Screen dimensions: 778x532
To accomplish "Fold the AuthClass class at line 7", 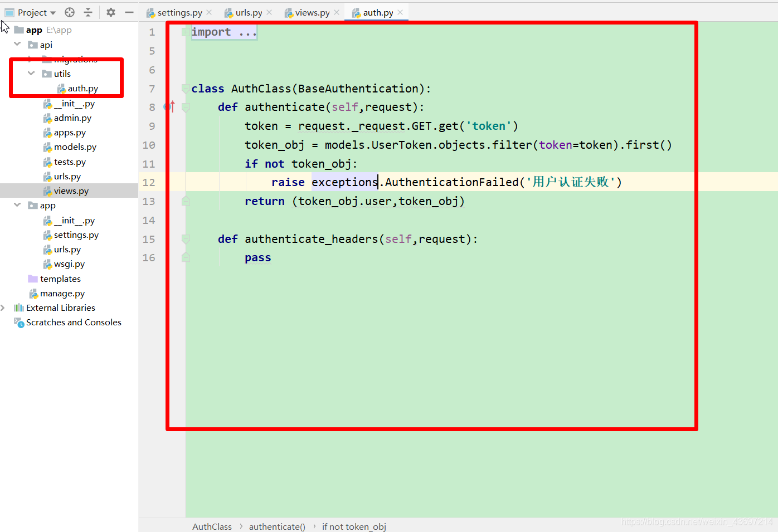I will pos(186,89).
